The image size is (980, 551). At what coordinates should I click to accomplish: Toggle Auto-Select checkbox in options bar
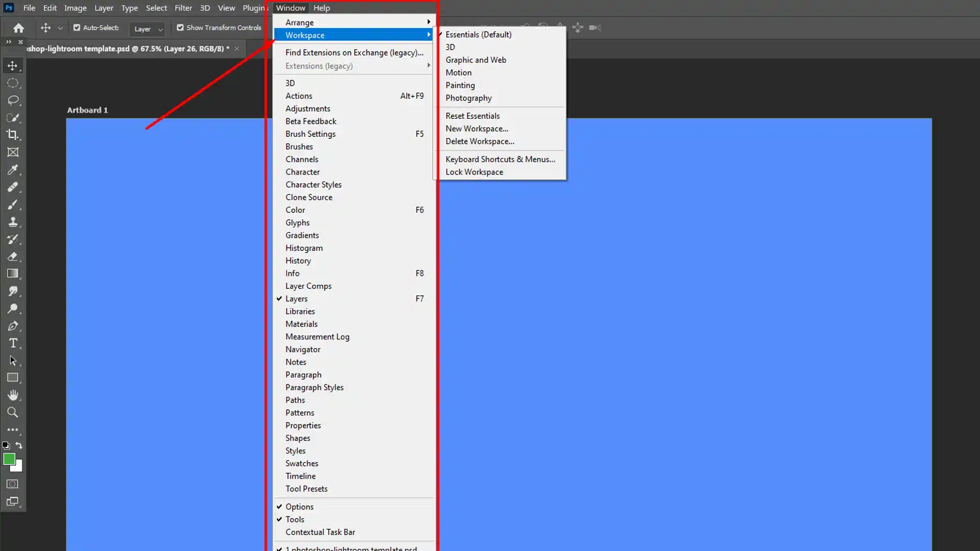pos(76,28)
